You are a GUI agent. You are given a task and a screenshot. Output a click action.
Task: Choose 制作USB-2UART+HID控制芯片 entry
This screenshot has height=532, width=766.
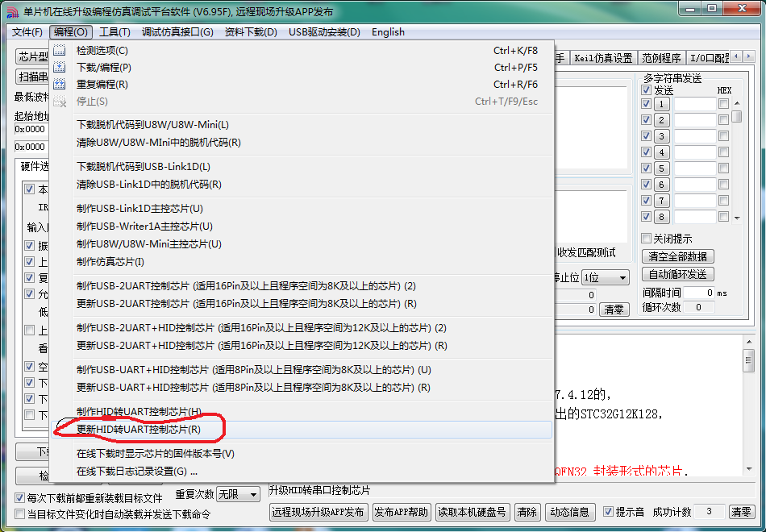click(x=302, y=328)
